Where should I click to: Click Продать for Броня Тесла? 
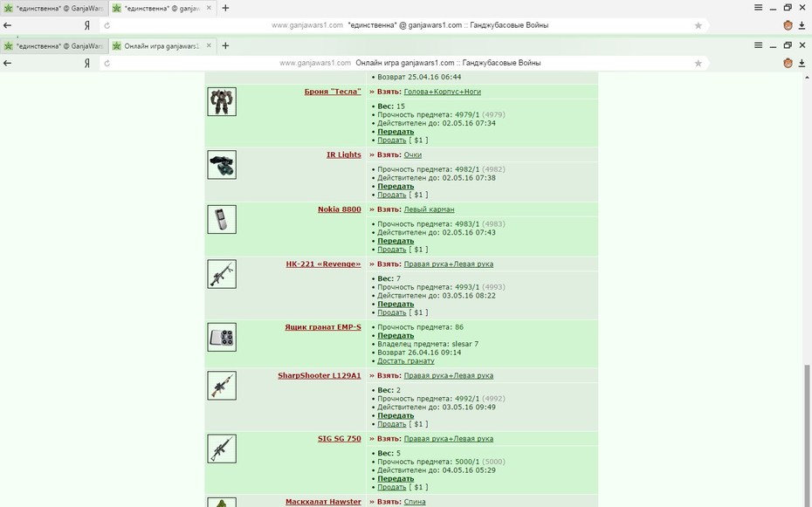pyautogui.click(x=391, y=140)
